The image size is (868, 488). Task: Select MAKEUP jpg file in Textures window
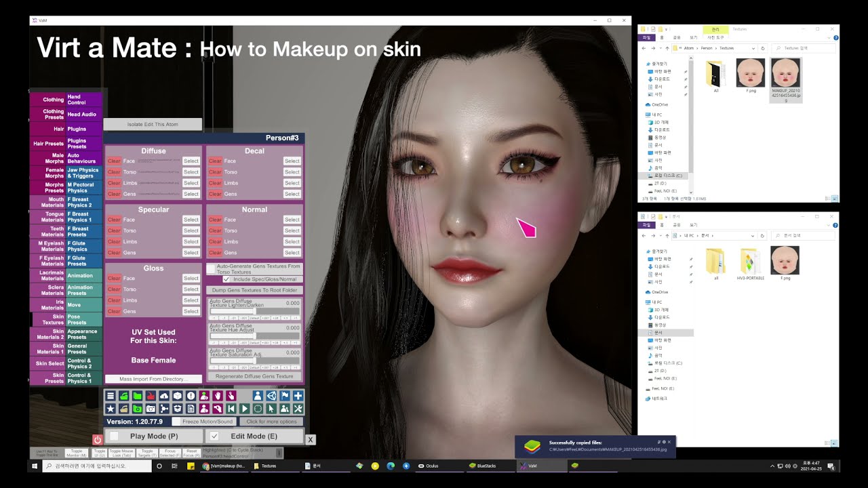pos(786,80)
